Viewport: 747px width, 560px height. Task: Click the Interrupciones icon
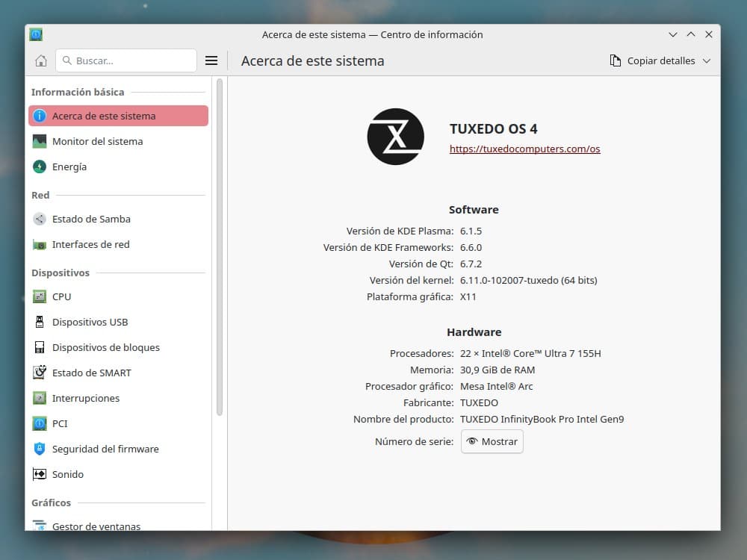tap(40, 398)
